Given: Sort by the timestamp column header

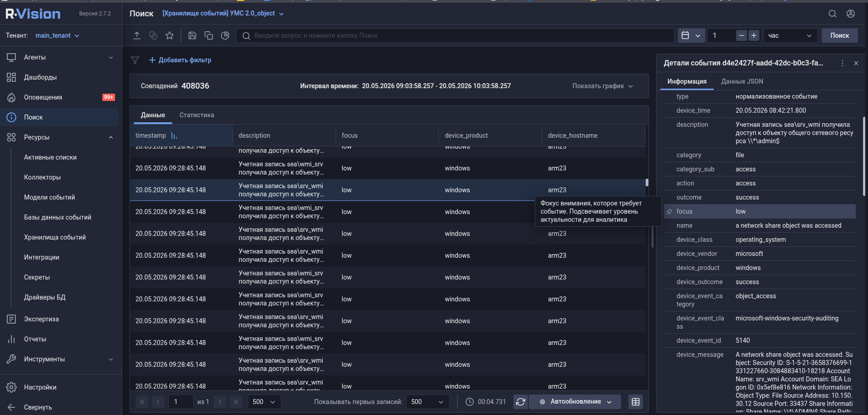Looking at the screenshot, I should 151,135.
